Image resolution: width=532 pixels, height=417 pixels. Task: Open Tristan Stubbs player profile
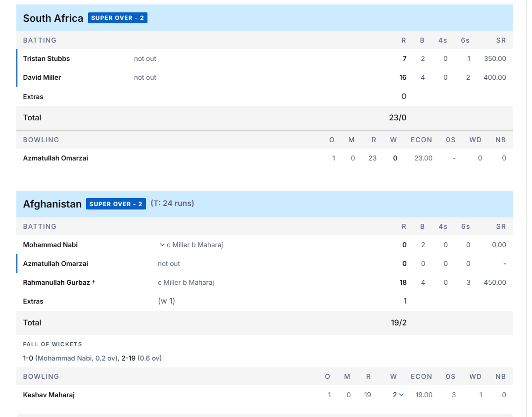[47, 58]
